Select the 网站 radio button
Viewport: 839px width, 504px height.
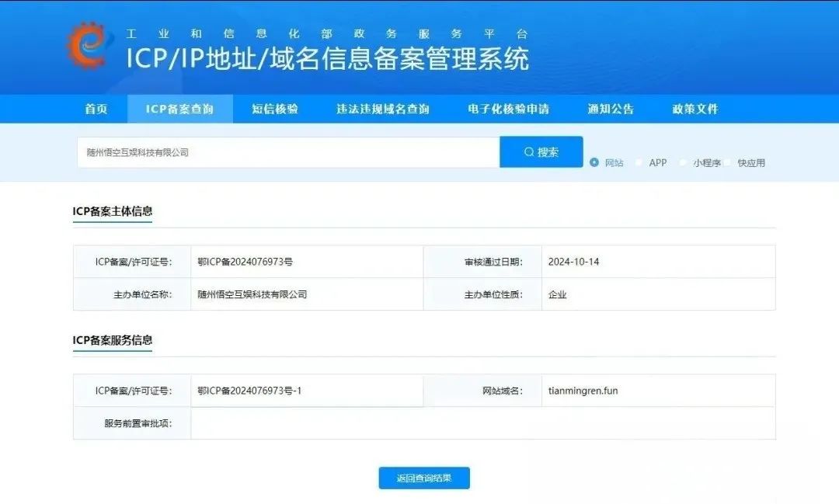coord(594,162)
